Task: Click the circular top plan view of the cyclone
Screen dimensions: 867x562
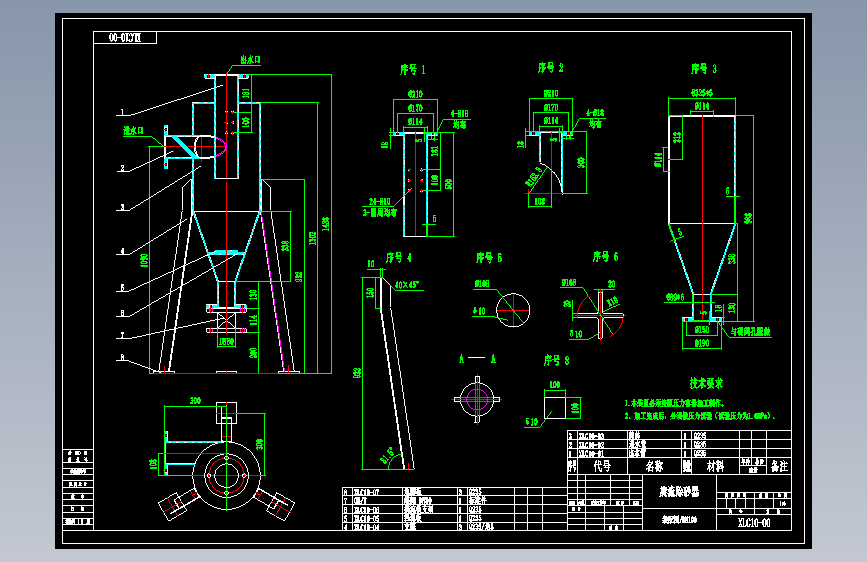Action: (x=226, y=475)
